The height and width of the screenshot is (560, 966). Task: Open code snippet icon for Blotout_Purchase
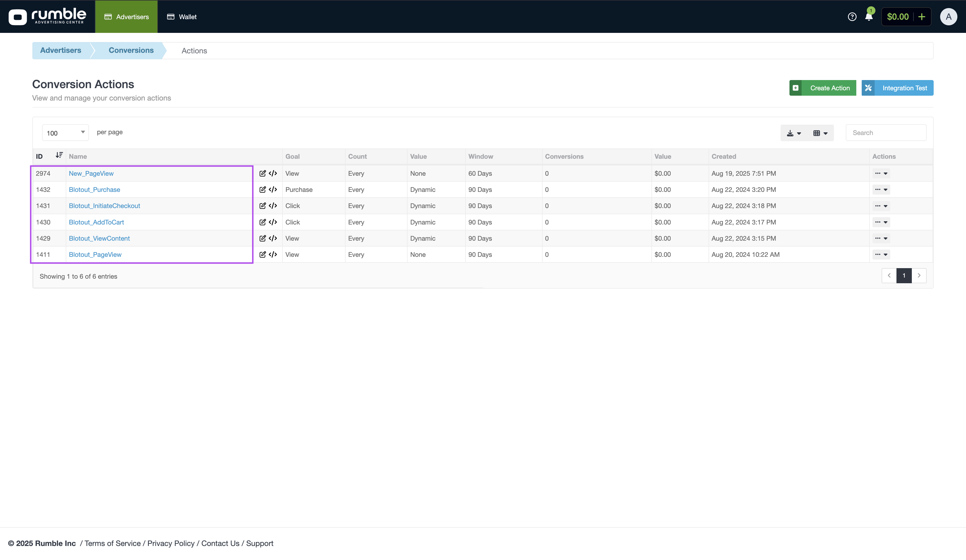point(273,190)
